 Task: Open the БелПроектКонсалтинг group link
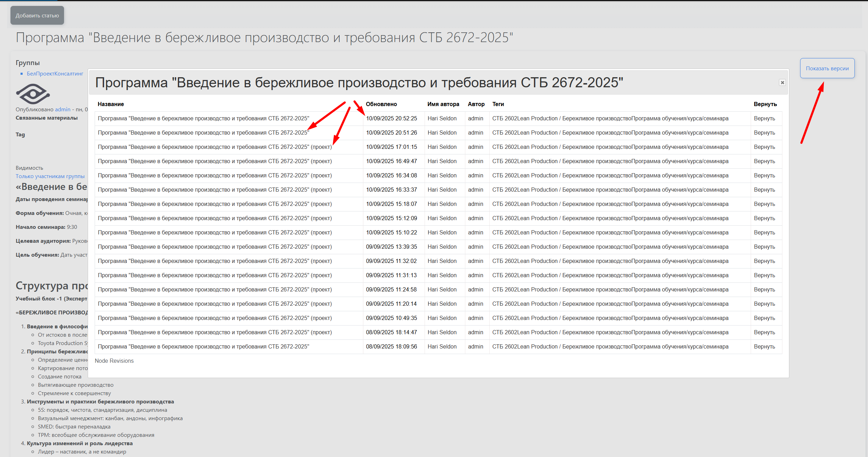tap(55, 74)
